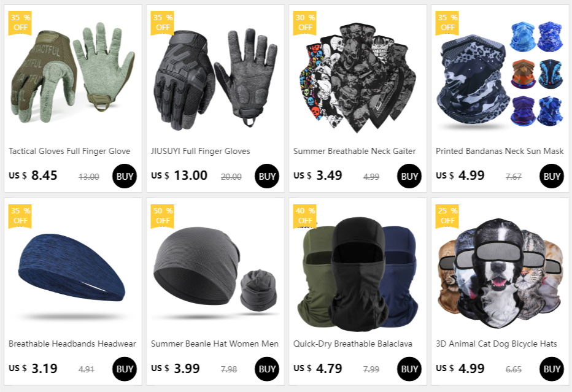Screen dimensions: 572x392
Task: Click BUY for JIUSUYI Full Finger Gloves
Action: coord(266,176)
